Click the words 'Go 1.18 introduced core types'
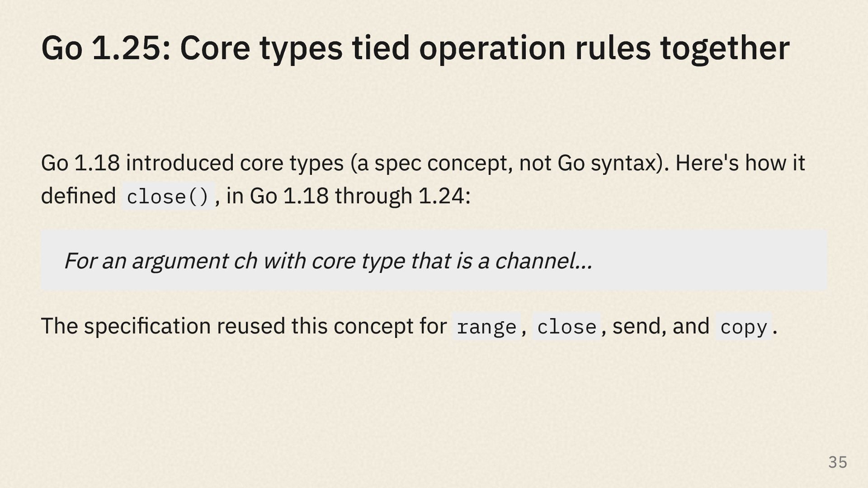 (193, 163)
